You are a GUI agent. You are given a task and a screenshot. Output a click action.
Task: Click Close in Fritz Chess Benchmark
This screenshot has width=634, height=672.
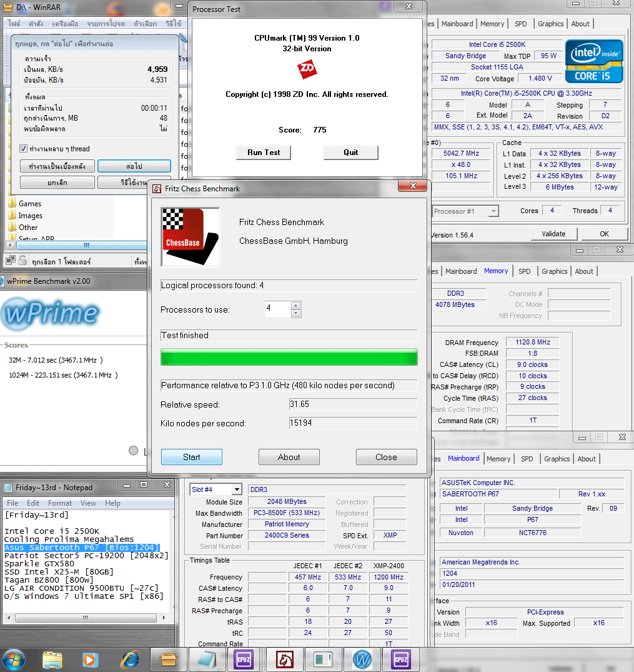pyautogui.click(x=387, y=457)
